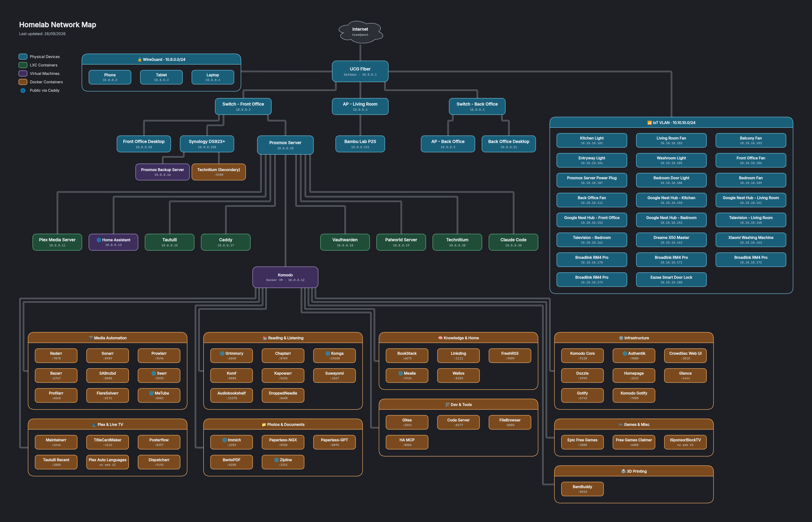
Task: Click the Virtual Machines legend color swatch
Action: click(x=23, y=73)
